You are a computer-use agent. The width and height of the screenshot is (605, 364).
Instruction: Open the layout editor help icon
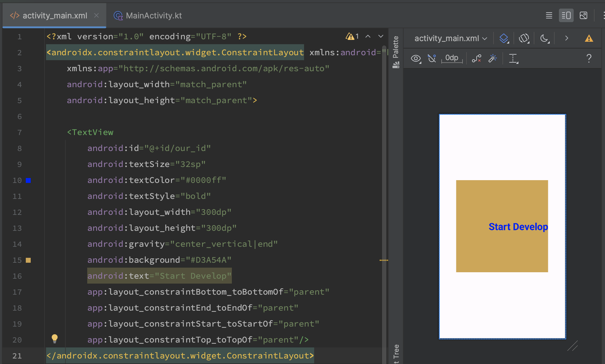click(589, 58)
